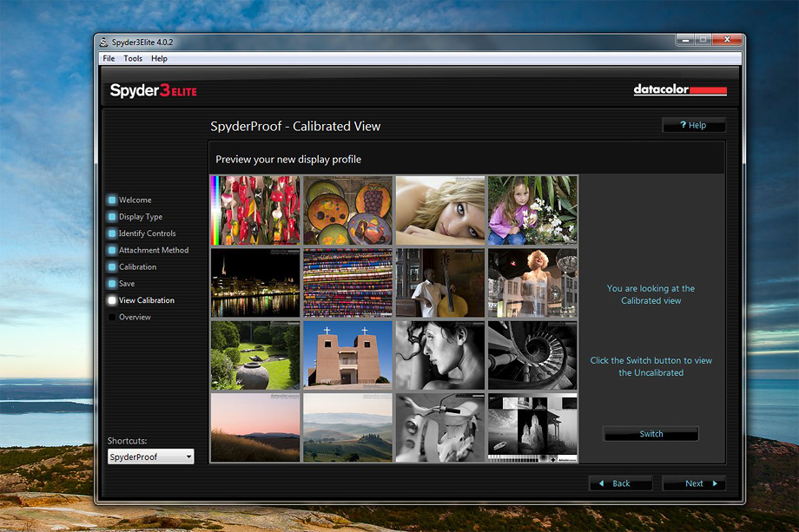This screenshot has height=532, width=799.
Task: Click the Identify Controls step label
Action: pos(148,233)
